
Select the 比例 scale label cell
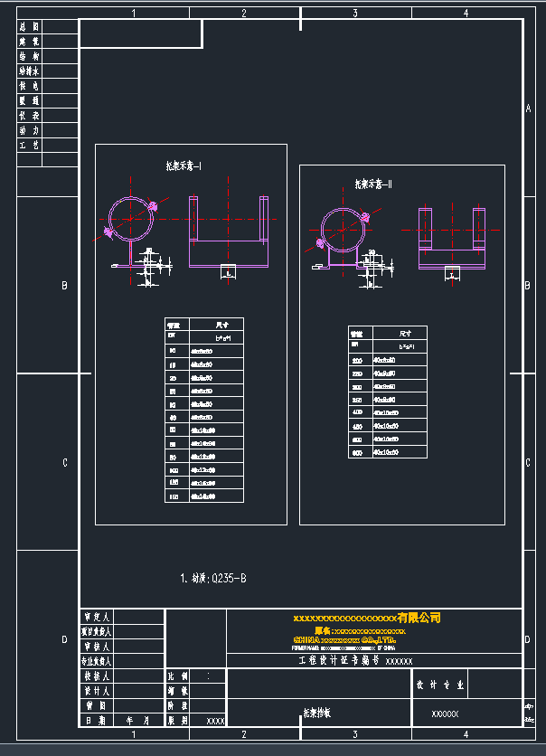[x=177, y=676]
